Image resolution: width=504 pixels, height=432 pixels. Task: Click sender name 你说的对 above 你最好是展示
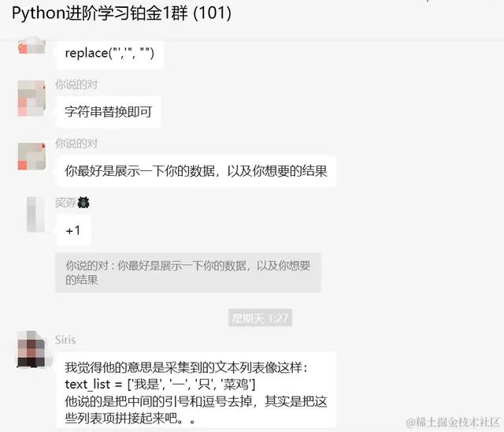click(x=76, y=143)
